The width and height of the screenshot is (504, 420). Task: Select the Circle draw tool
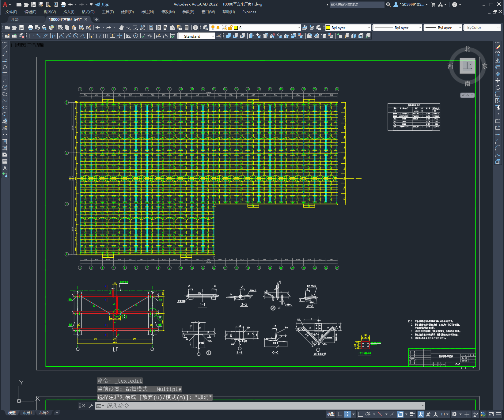[5, 87]
